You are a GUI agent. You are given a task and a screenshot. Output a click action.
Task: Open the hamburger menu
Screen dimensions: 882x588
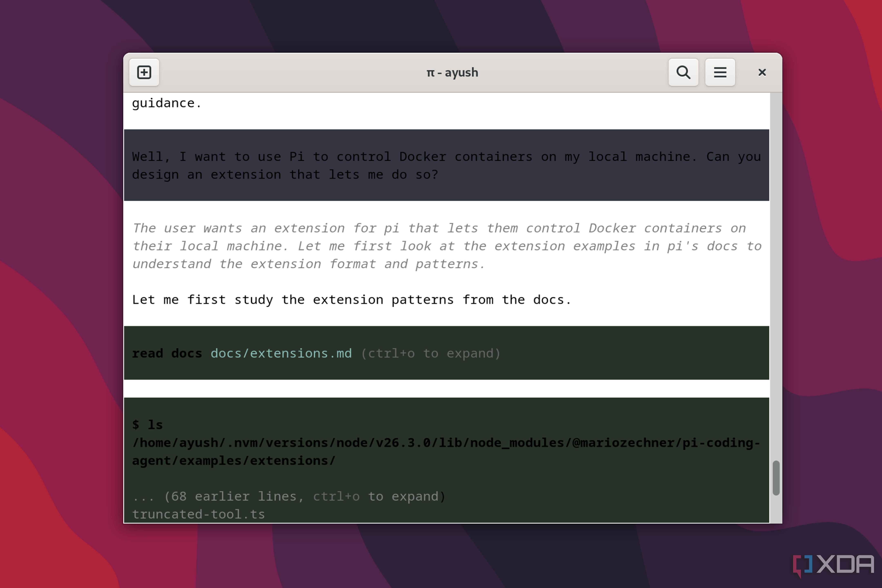click(720, 72)
